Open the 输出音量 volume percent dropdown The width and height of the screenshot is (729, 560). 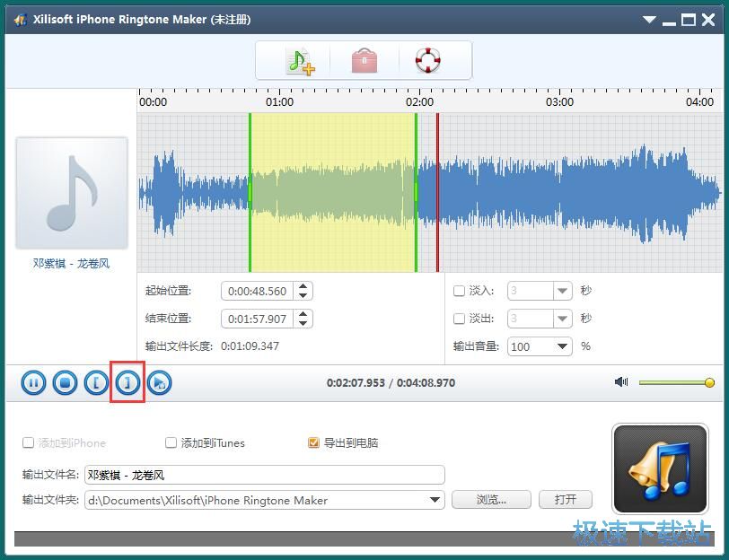click(x=562, y=346)
